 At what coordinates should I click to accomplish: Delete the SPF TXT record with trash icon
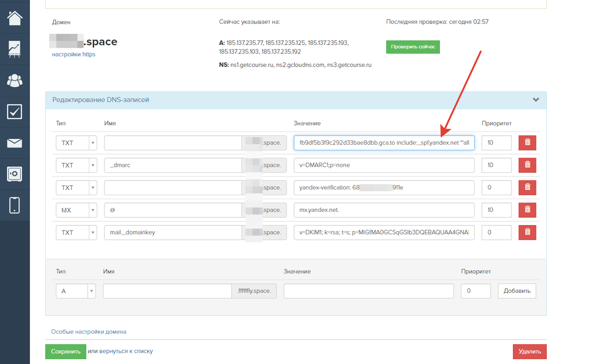[x=527, y=143]
